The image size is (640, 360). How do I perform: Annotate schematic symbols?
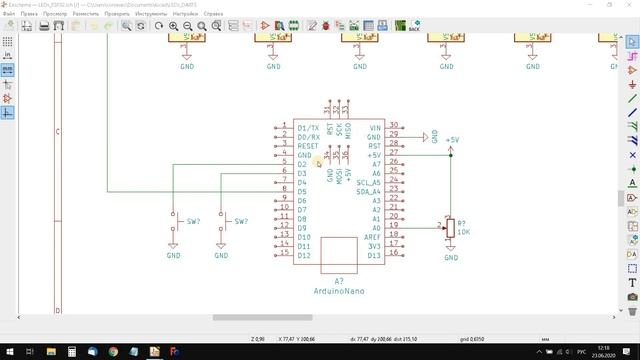click(x=312, y=26)
